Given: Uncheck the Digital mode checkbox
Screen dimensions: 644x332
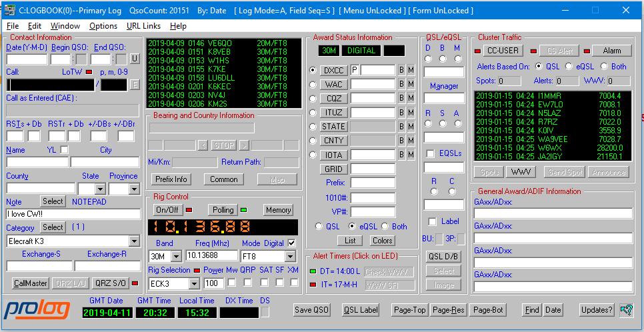Looking at the screenshot, I should click(x=291, y=243).
